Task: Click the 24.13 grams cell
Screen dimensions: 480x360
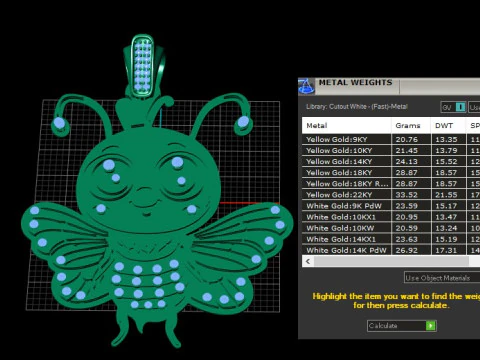Action: coord(411,161)
